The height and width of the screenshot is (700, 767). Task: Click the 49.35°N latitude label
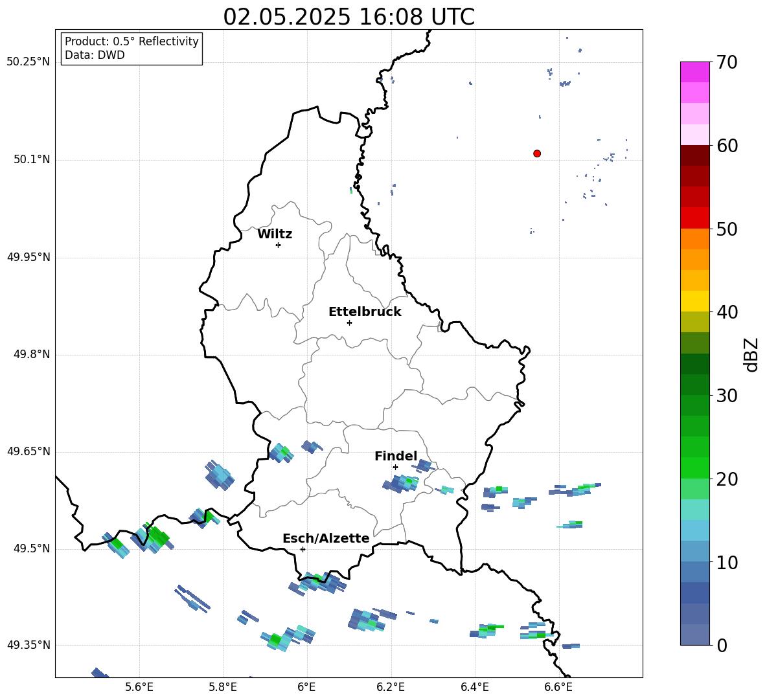click(29, 645)
